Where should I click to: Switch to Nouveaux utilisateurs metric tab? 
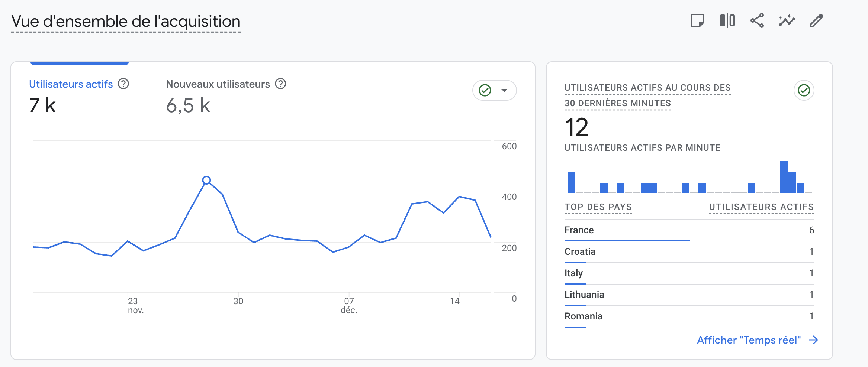218,84
